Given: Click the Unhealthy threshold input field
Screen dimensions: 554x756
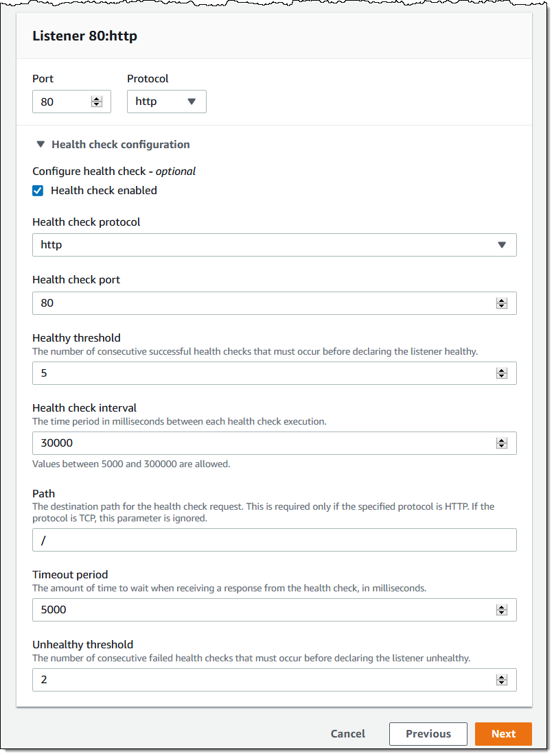Looking at the screenshot, I should [261, 680].
